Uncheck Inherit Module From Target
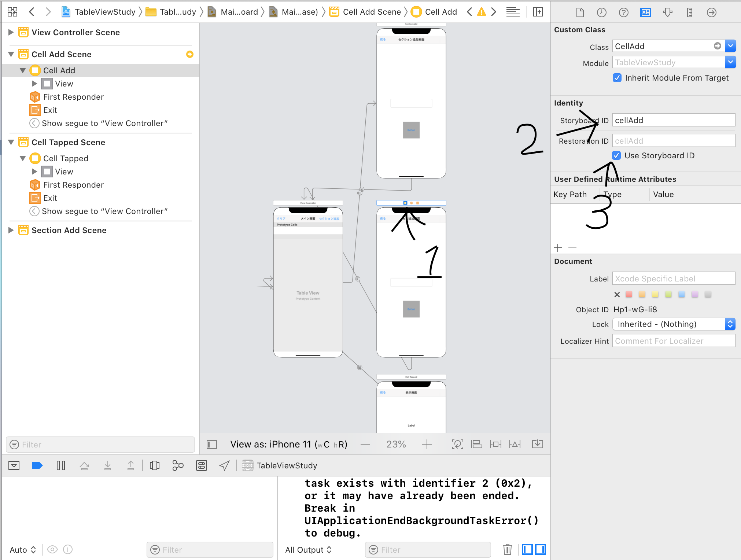Image resolution: width=741 pixels, height=560 pixels. (617, 78)
